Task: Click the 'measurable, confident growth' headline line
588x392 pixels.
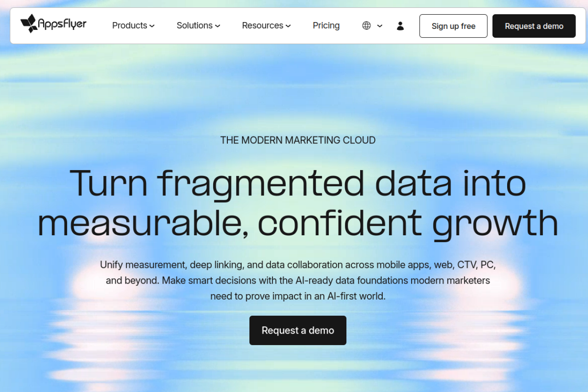Action: point(298,223)
